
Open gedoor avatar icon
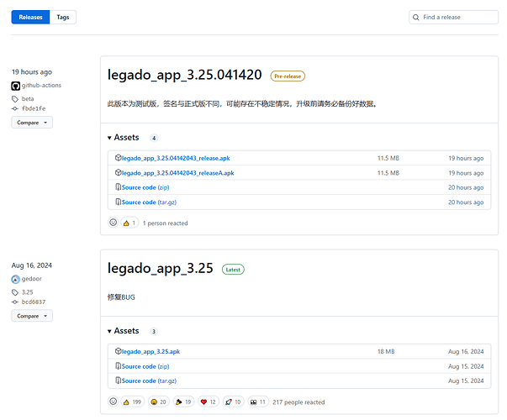pyautogui.click(x=15, y=279)
